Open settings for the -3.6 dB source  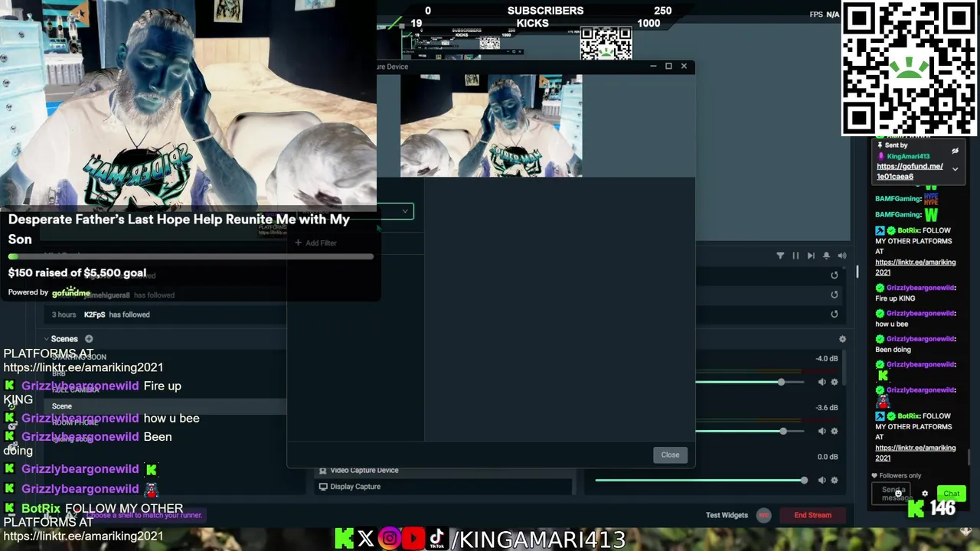835,431
